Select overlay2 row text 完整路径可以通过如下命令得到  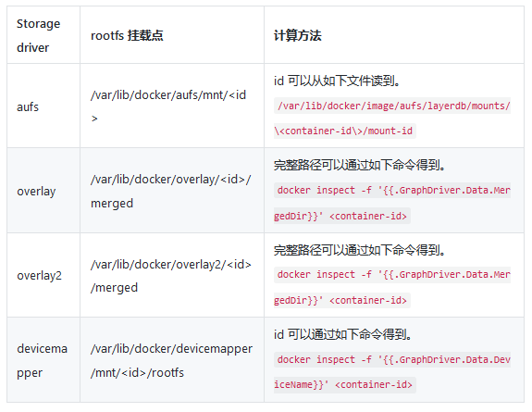(360, 250)
